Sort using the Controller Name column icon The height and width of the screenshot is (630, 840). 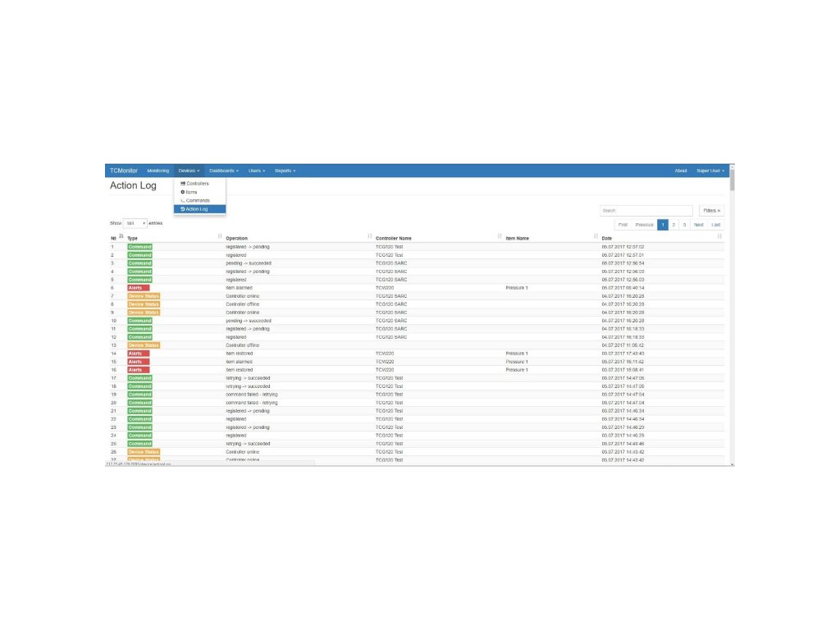click(x=500, y=236)
